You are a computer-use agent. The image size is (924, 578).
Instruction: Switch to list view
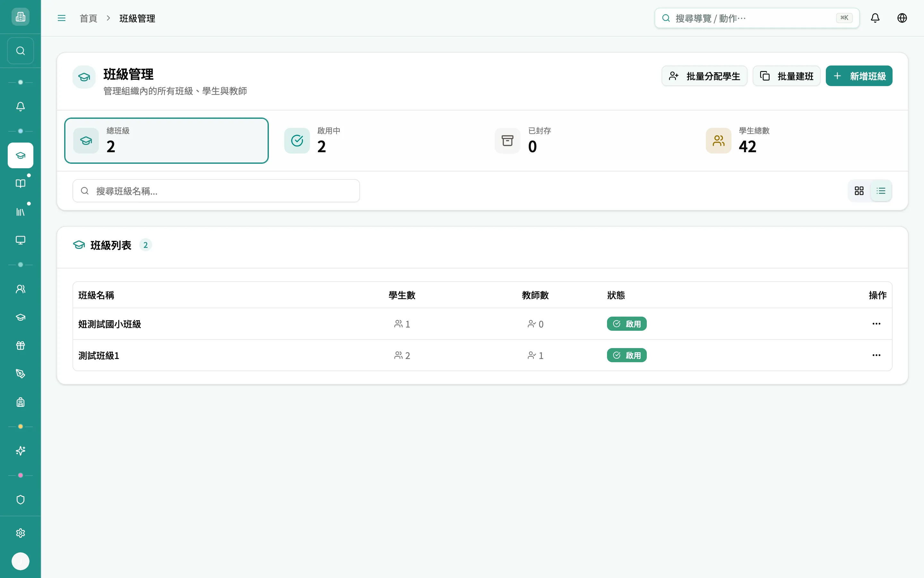tap(881, 191)
